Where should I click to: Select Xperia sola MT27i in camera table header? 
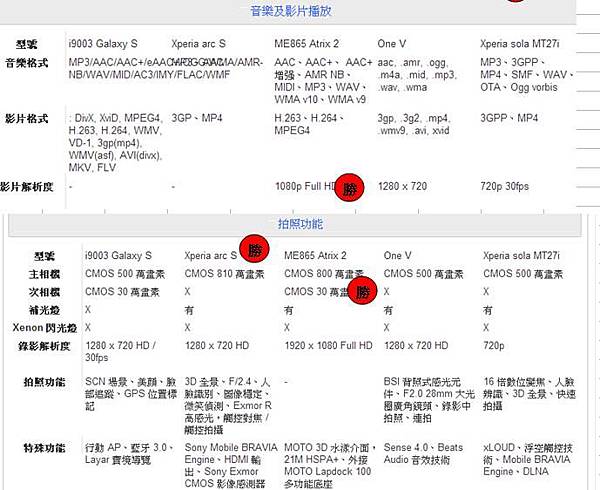[521, 256]
